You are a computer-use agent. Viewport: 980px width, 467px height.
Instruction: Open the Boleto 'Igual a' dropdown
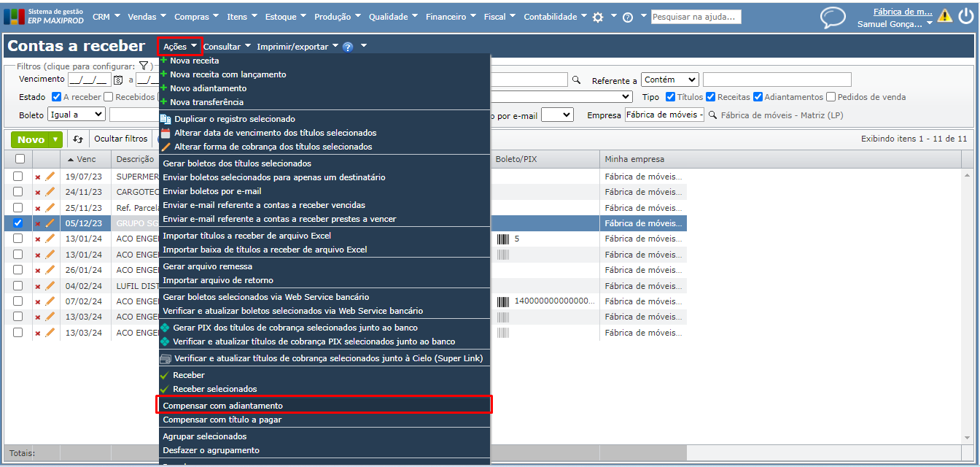click(77, 115)
